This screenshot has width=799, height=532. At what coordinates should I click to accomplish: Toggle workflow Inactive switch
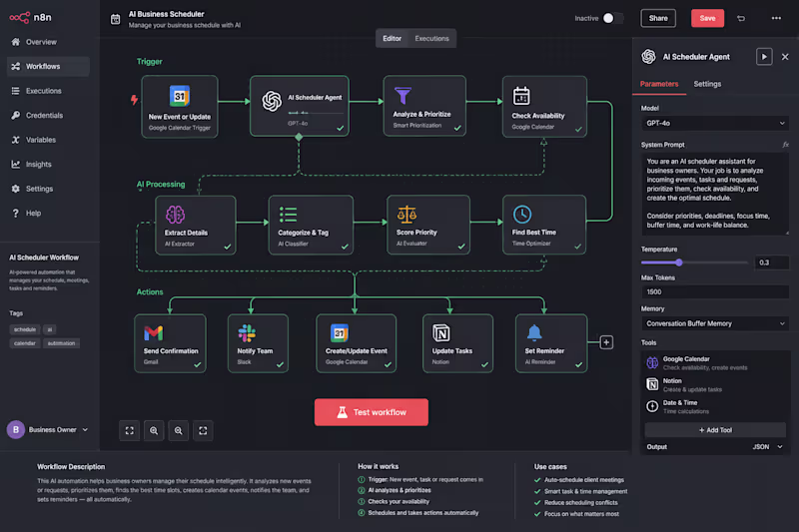coord(612,18)
